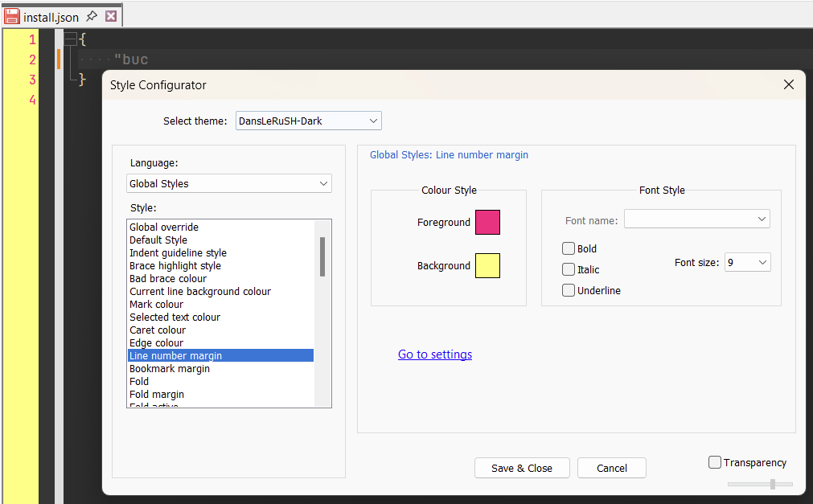This screenshot has height=504, width=813.
Task: Click line number 4 in editor margin
Action: (x=33, y=100)
